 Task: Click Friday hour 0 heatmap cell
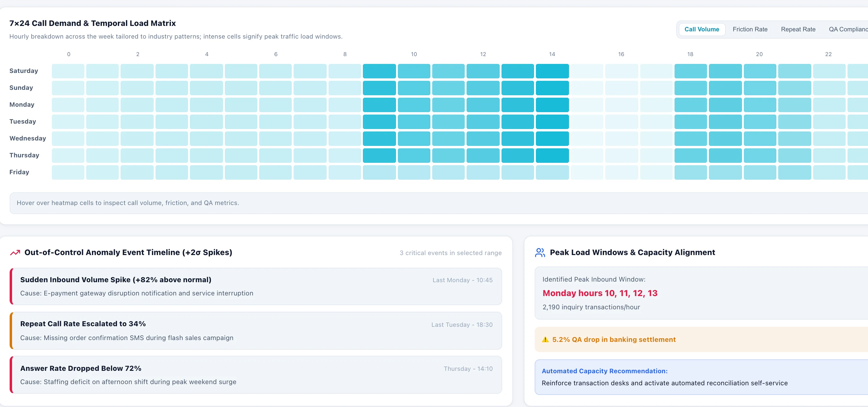tap(68, 172)
